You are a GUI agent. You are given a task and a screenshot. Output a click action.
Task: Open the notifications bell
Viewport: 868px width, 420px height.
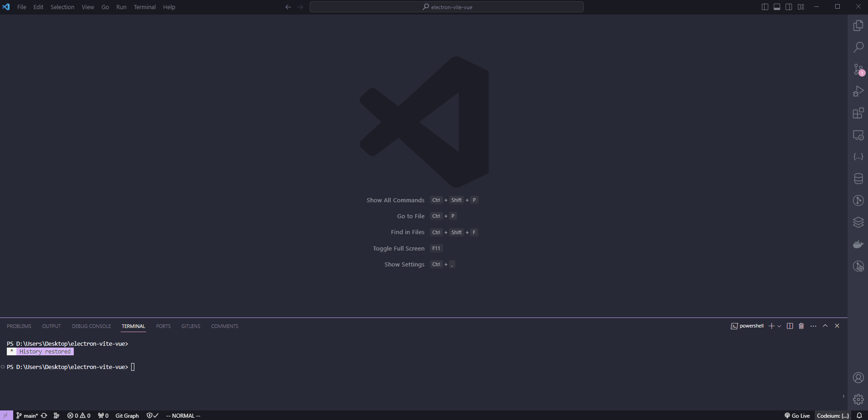[x=859, y=415]
